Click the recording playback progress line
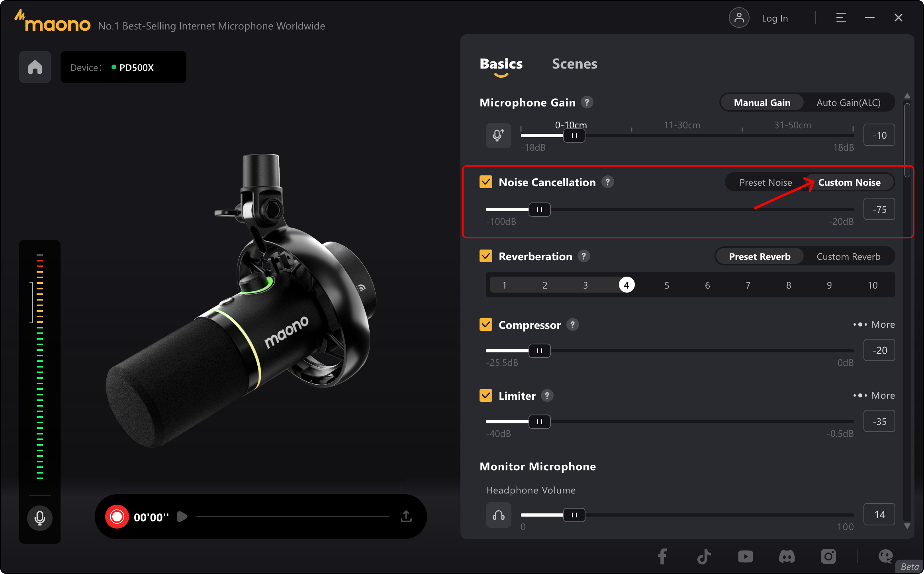 pos(293,517)
